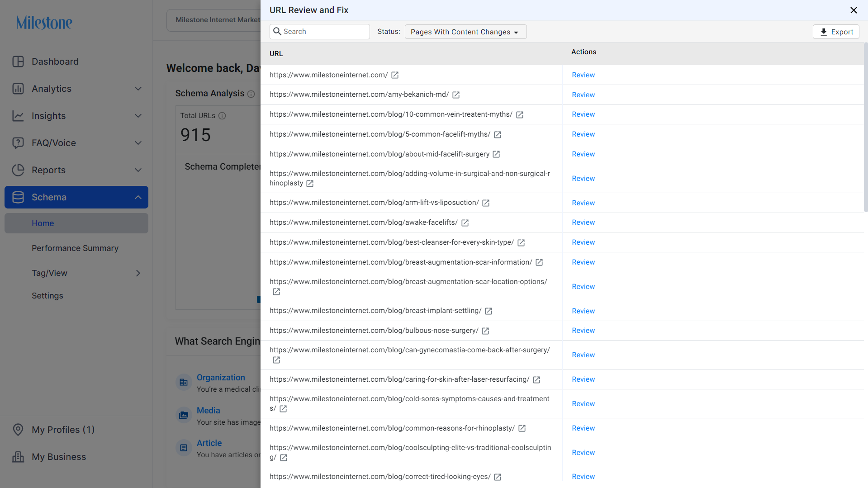Review the amy-bekanich-md page

tap(583, 95)
